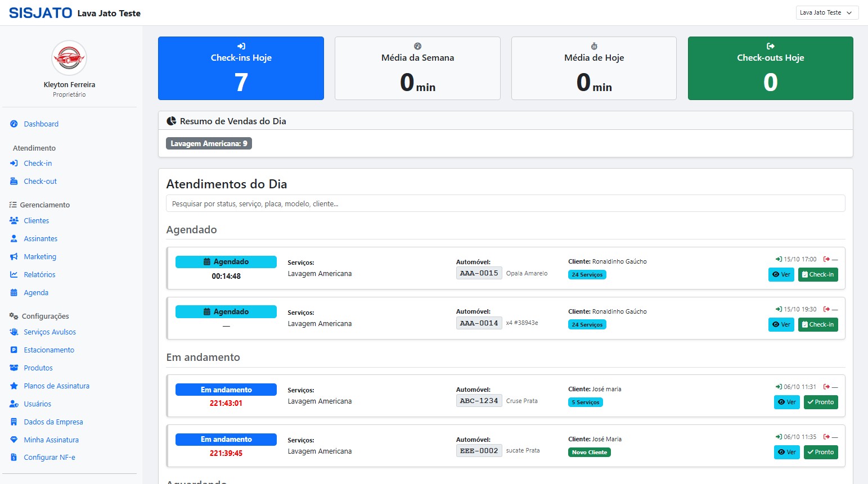Click the Estacionamento parking icon
Viewport: 868px width, 484px height.
click(x=14, y=350)
